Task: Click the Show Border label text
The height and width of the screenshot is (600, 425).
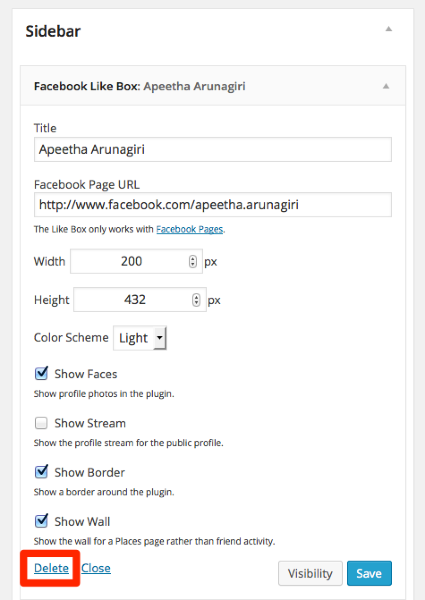Action: [x=90, y=473]
